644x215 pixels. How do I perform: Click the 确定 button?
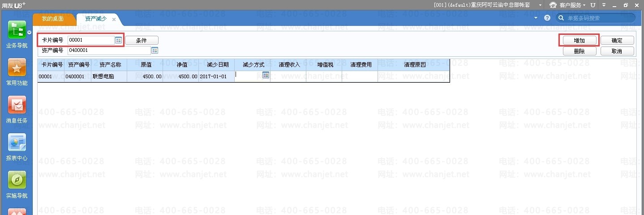click(617, 40)
